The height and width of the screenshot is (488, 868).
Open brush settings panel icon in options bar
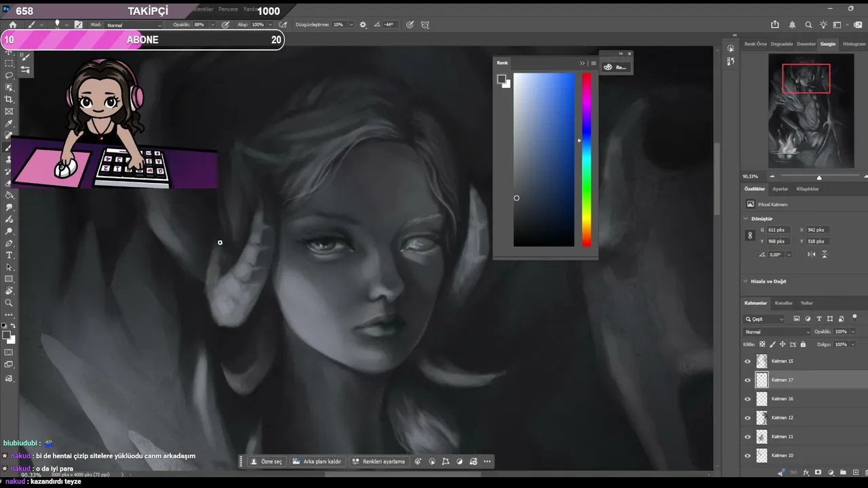point(79,25)
